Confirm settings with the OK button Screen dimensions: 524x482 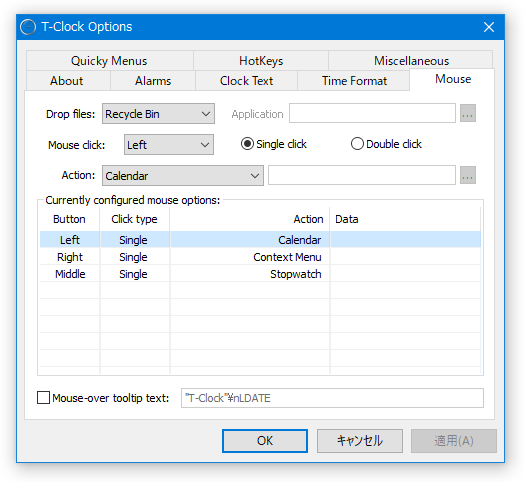[265, 441]
